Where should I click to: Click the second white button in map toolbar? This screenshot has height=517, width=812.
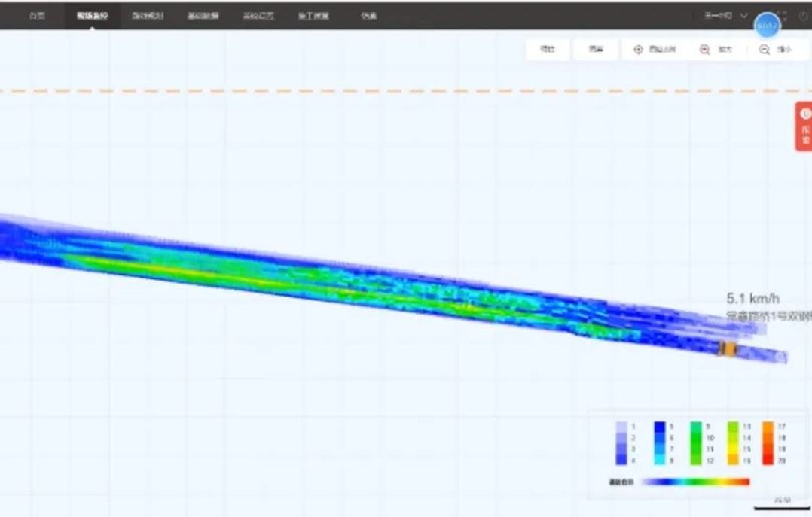(596, 50)
